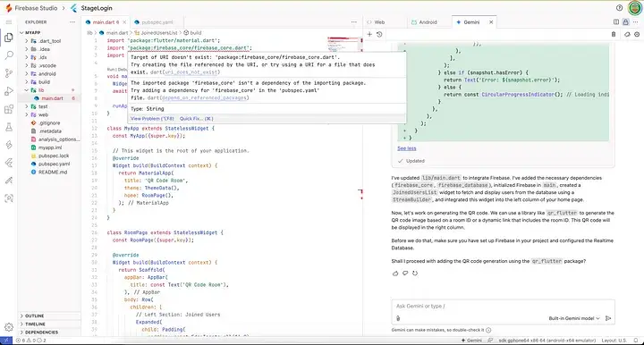Open the Testing flask icon view
The image size is (644, 345).
click(9, 127)
